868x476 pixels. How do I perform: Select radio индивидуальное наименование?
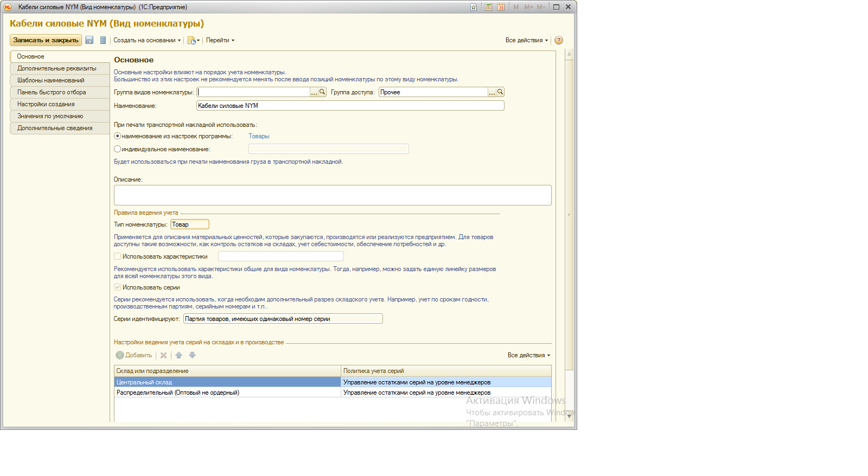coord(117,149)
